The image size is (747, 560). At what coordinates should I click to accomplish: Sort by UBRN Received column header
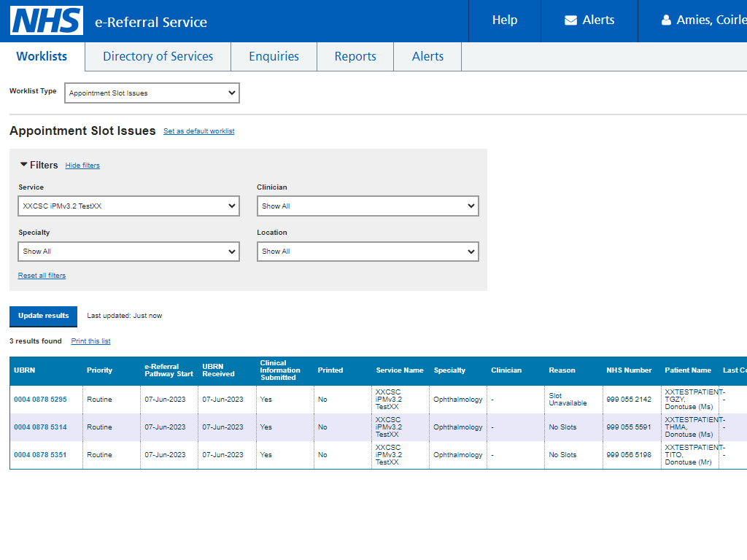click(x=218, y=370)
